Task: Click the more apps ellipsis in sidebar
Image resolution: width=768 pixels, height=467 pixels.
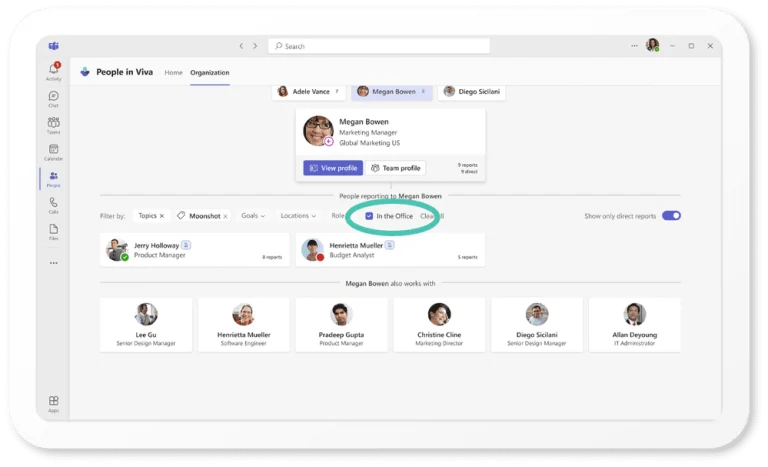Action: coord(53,263)
